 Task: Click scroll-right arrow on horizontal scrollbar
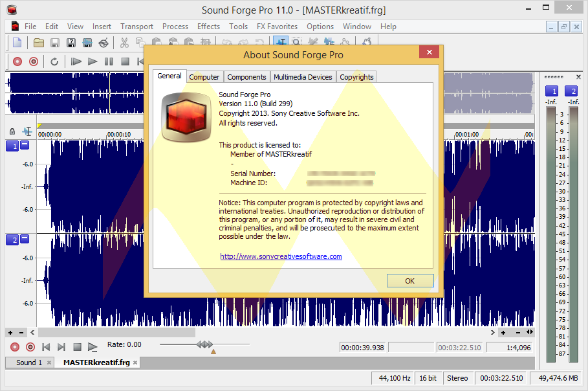(x=493, y=333)
